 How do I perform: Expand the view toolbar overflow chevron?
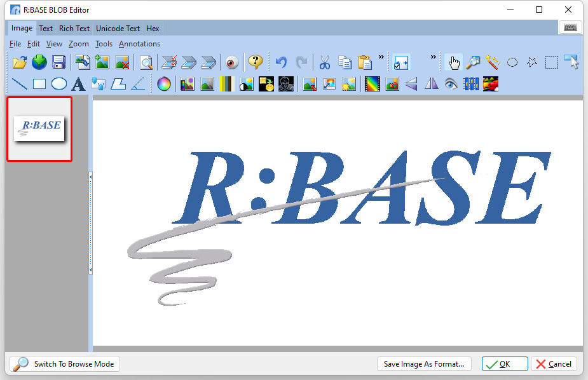point(434,57)
